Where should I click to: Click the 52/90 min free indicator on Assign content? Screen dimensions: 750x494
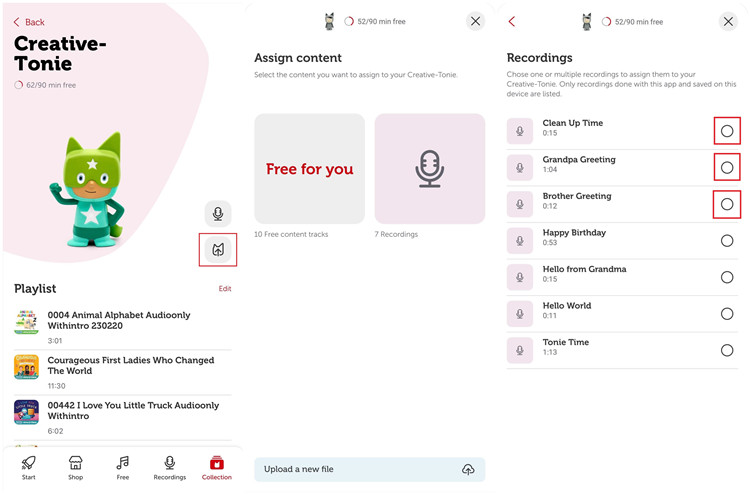click(x=375, y=22)
